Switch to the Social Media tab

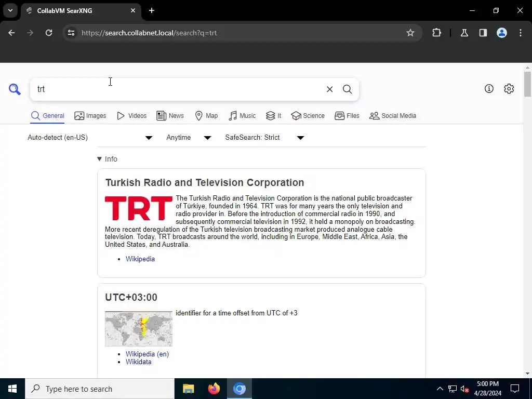[393, 116]
